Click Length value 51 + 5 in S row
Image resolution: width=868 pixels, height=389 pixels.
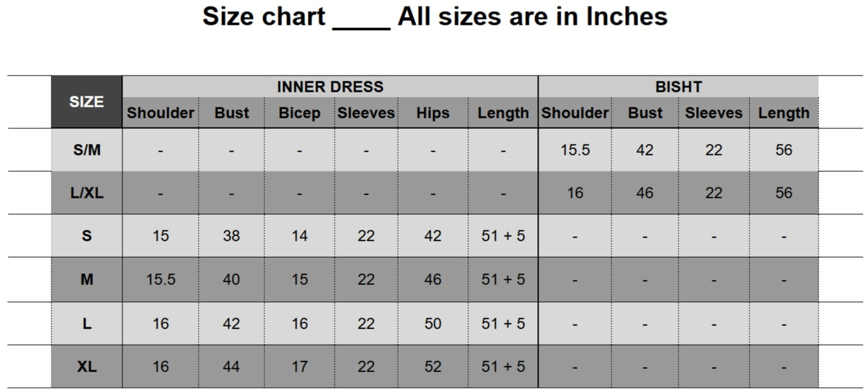click(503, 236)
